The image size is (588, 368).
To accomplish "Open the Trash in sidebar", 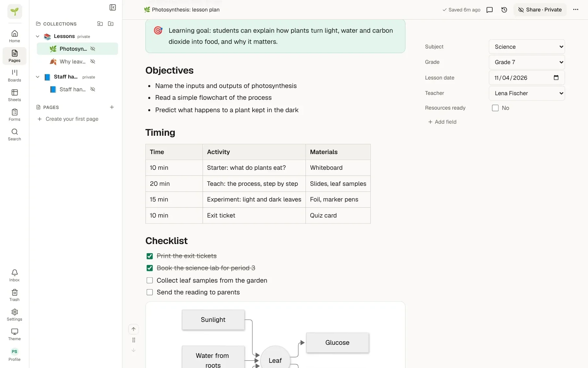I will [14, 295].
